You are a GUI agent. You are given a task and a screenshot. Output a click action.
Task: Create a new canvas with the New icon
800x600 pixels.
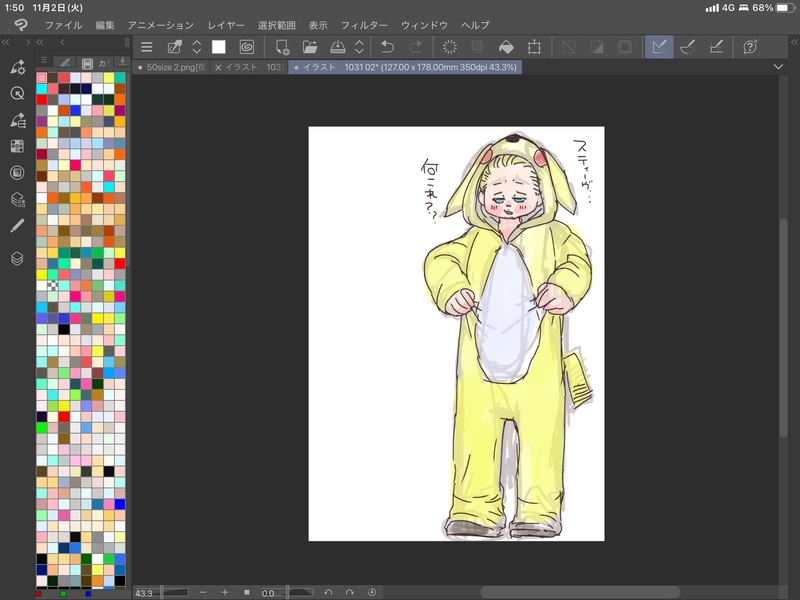click(x=282, y=47)
